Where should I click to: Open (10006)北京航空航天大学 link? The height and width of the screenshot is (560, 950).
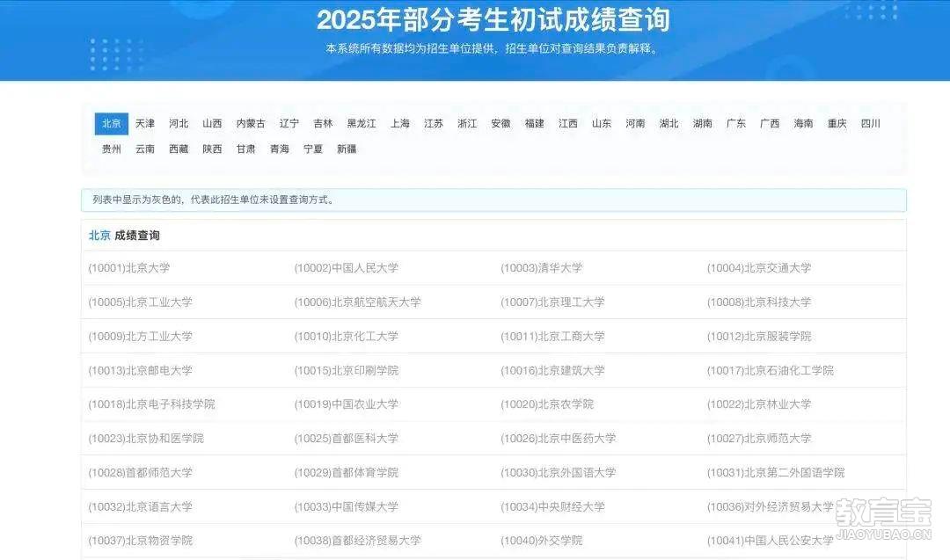tap(357, 302)
